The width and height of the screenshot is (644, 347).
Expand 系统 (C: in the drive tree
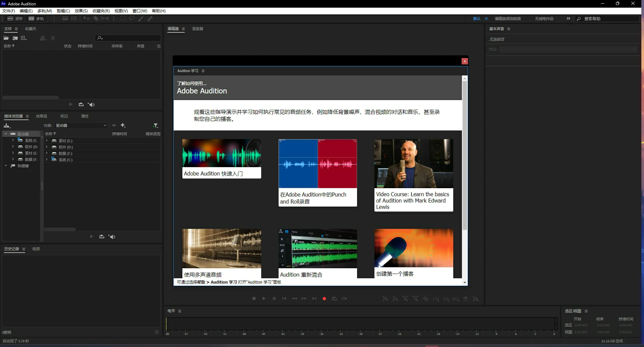[13, 140]
